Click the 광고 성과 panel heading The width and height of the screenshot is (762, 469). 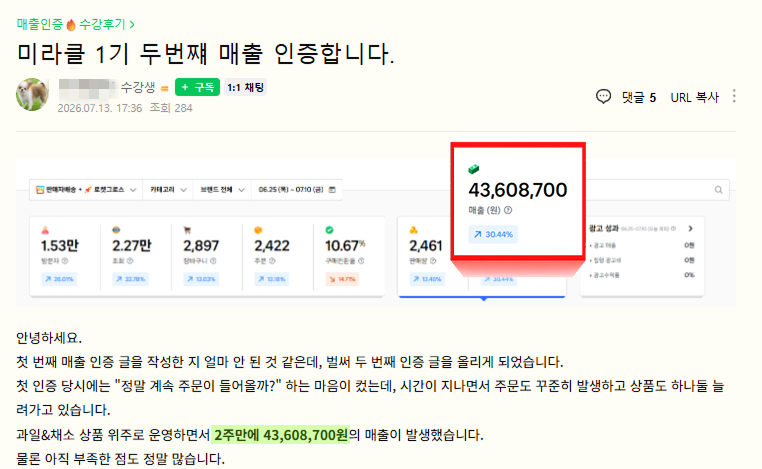click(x=604, y=228)
